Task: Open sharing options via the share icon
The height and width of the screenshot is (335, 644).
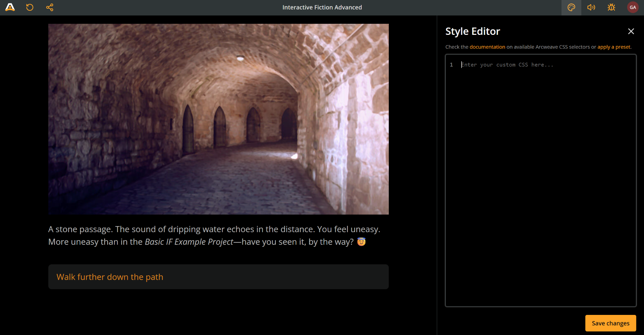Action: pyautogui.click(x=50, y=7)
